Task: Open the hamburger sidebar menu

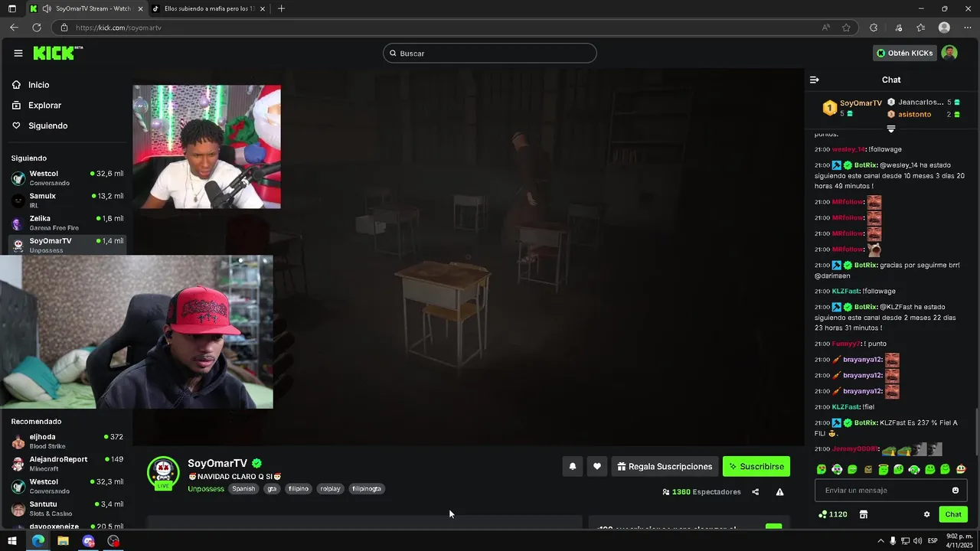Action: [x=18, y=53]
